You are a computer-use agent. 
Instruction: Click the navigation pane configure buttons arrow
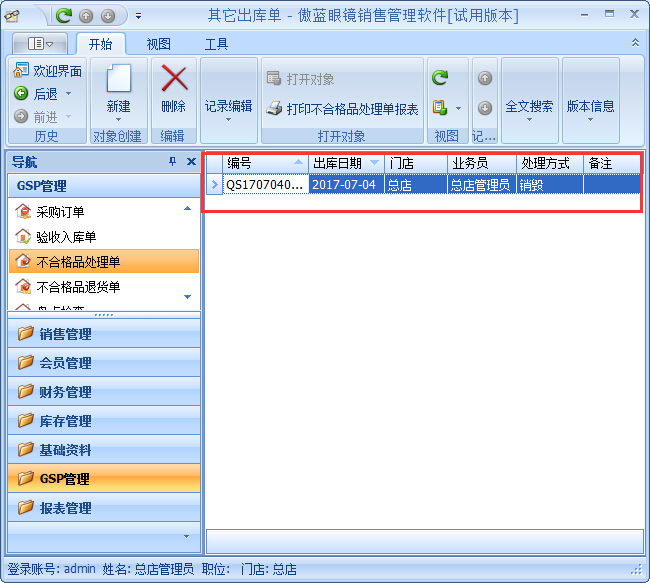(187, 537)
